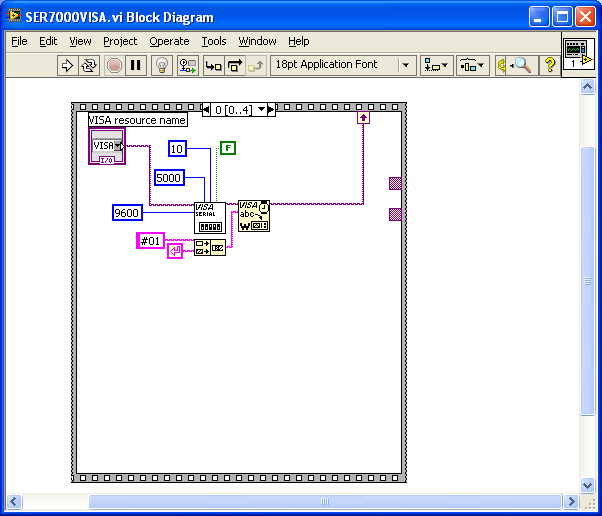Click the Search magnifier icon

coord(522,65)
